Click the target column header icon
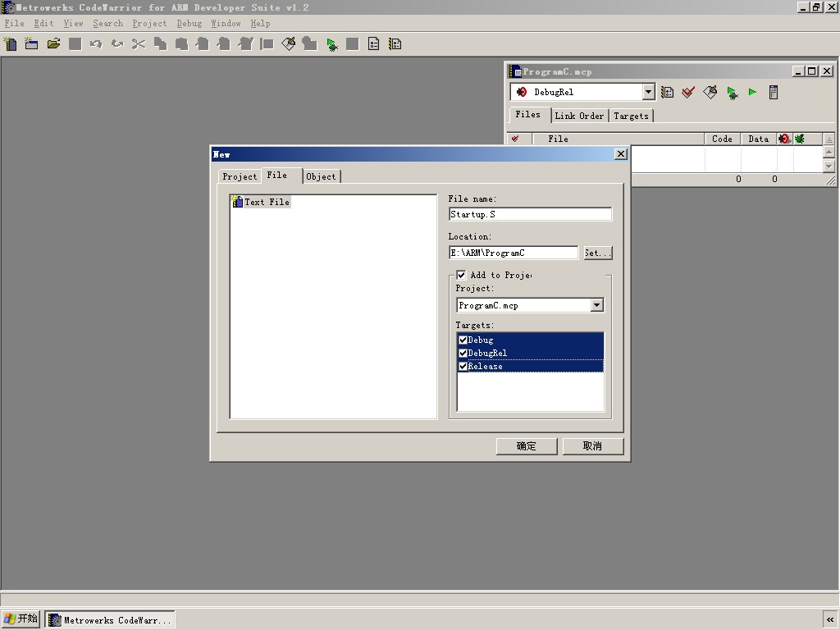 [784, 139]
